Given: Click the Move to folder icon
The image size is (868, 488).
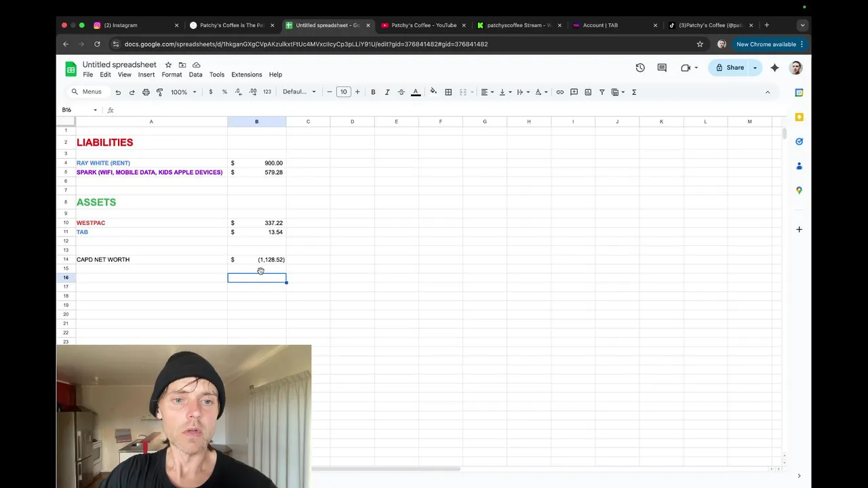Looking at the screenshot, I should point(182,65).
